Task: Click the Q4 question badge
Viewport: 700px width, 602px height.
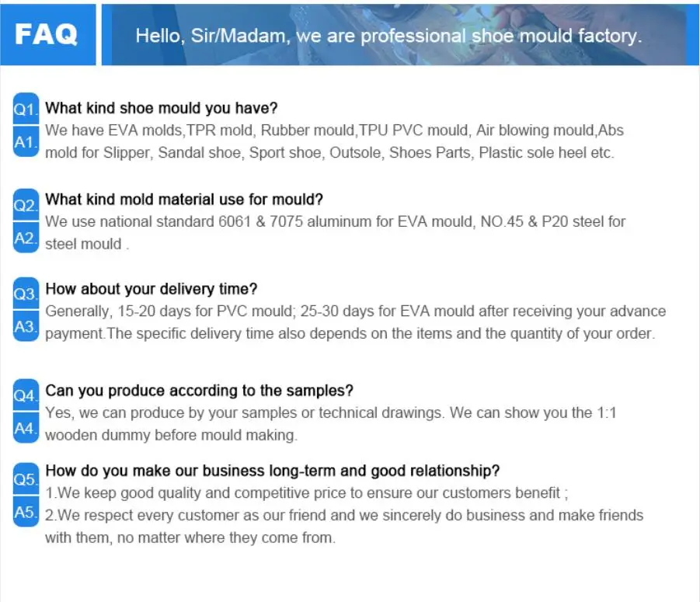Action: [x=26, y=395]
